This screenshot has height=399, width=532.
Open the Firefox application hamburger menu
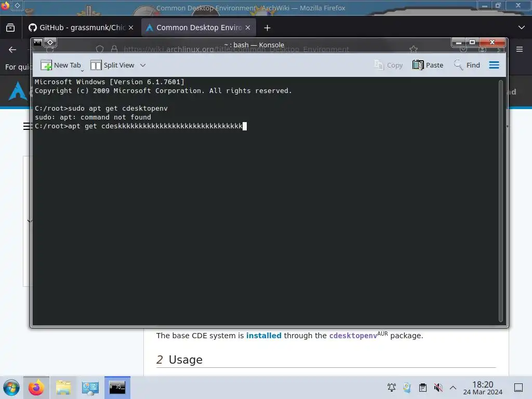point(520,49)
